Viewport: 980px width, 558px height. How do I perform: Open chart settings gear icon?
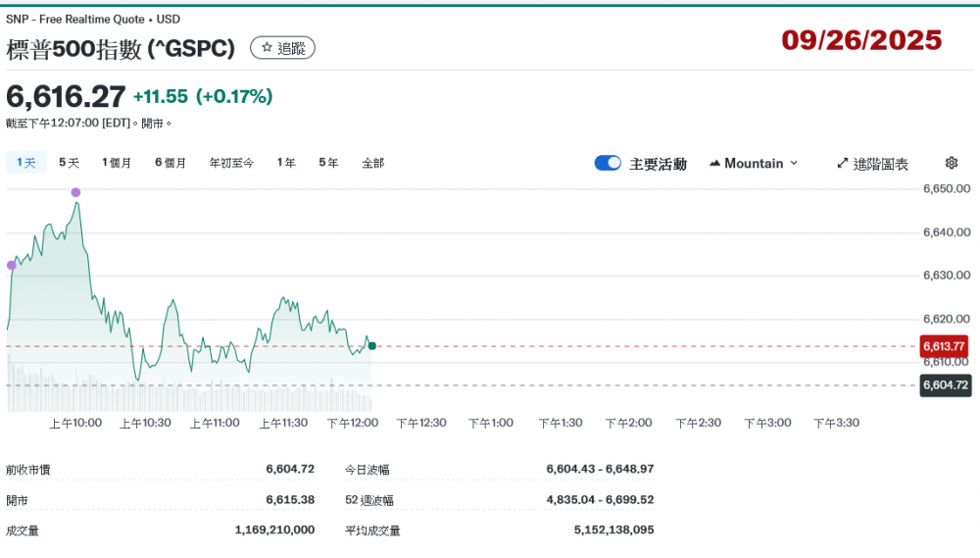click(x=951, y=163)
